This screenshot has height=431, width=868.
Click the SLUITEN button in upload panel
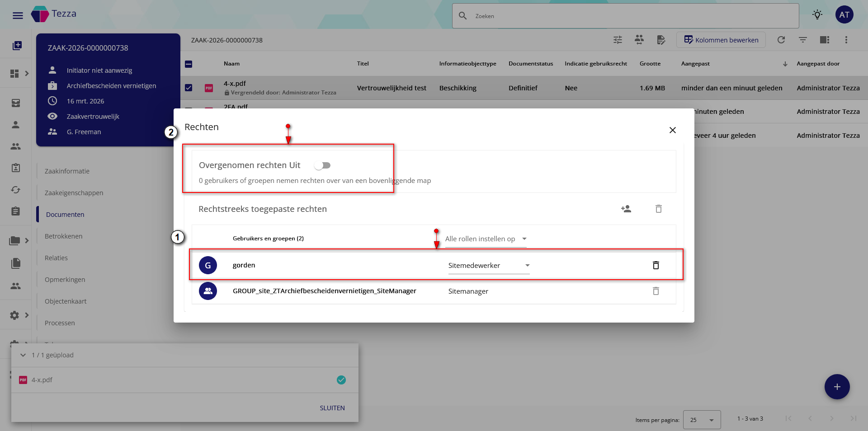332,408
